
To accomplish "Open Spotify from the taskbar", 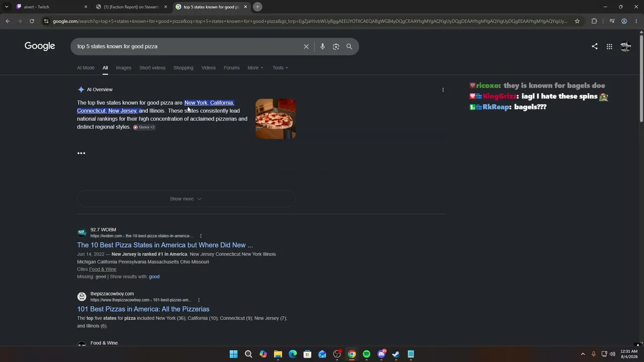I will pos(366,354).
